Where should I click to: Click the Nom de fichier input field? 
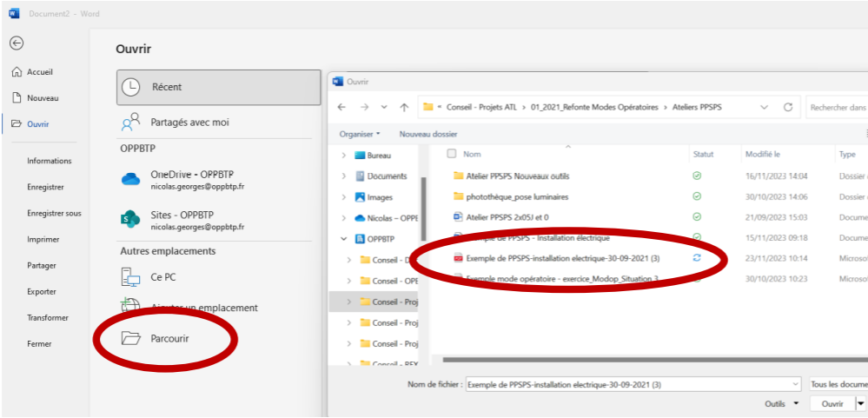pos(630,383)
